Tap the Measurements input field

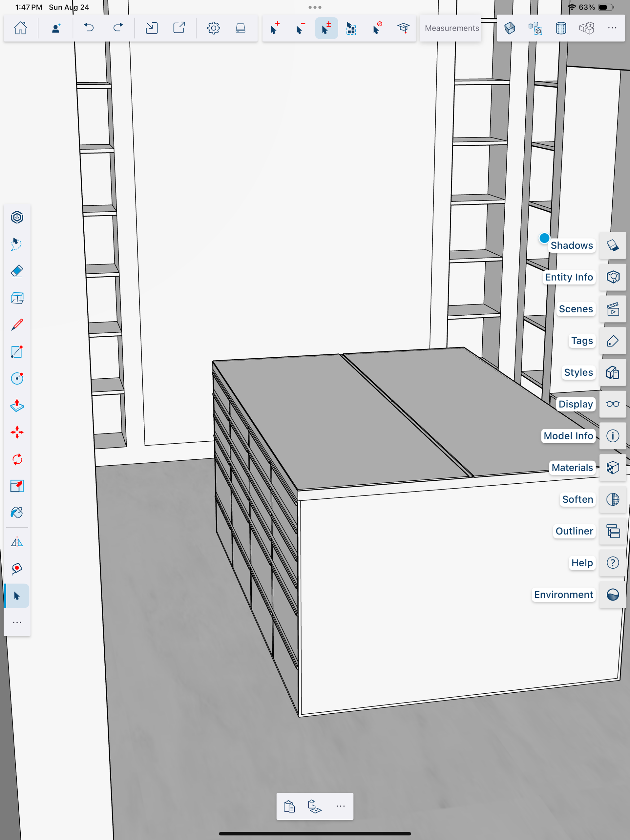[451, 28]
